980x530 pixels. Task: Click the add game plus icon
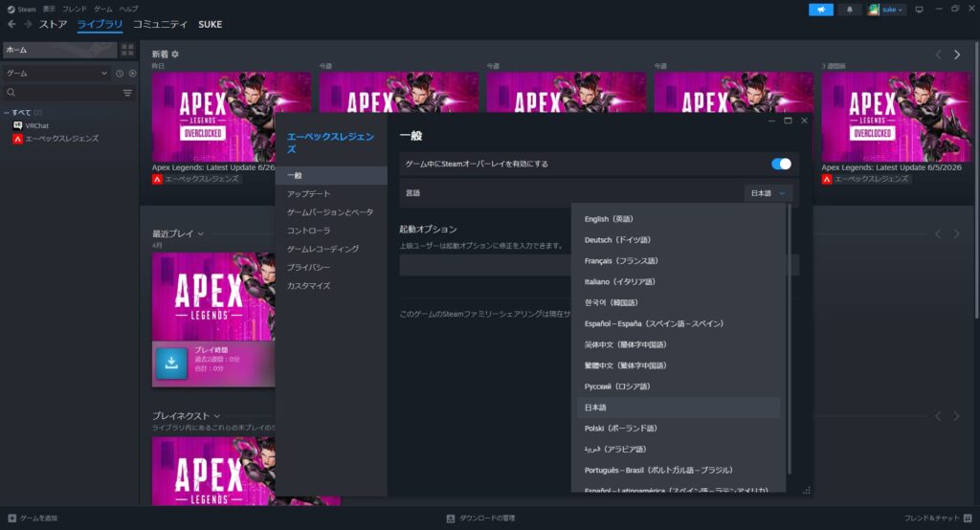coord(11,519)
